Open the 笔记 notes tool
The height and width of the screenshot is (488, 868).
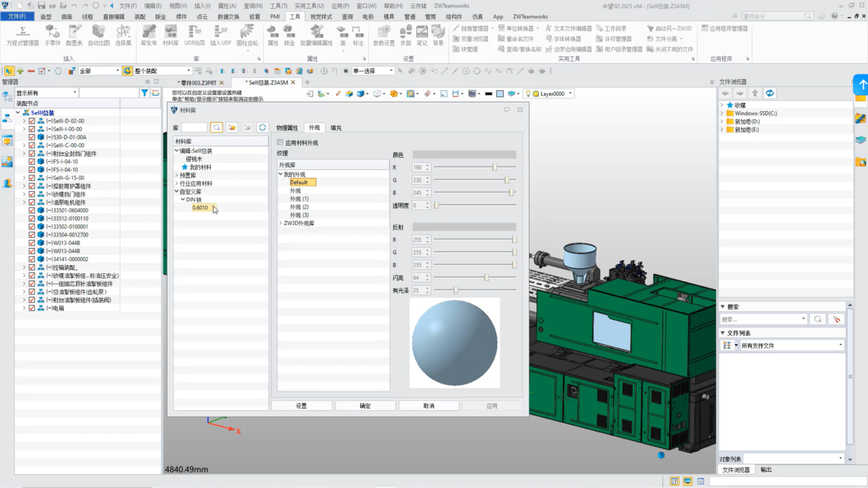pos(422,35)
